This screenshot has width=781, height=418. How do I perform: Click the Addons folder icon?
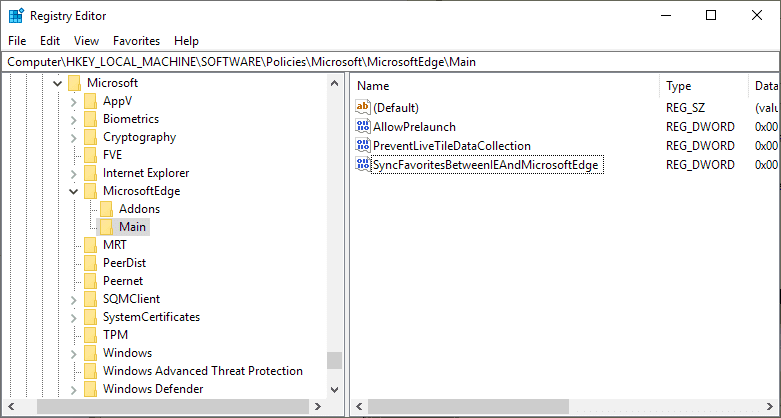point(106,209)
